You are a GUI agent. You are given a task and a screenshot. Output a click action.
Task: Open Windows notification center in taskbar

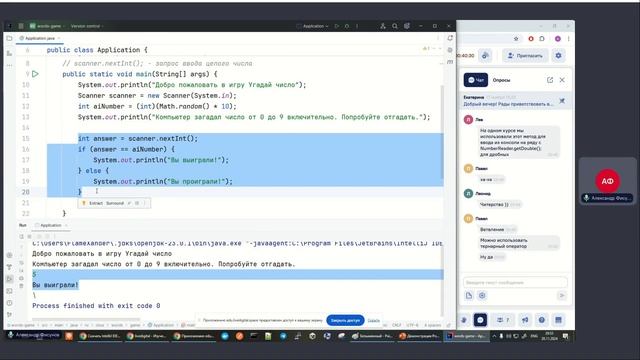(565, 336)
